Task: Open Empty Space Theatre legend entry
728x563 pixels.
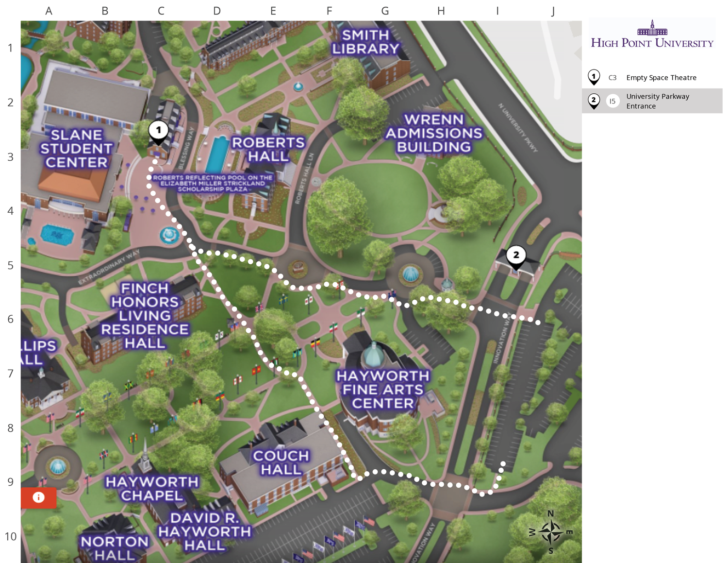Action: click(661, 78)
